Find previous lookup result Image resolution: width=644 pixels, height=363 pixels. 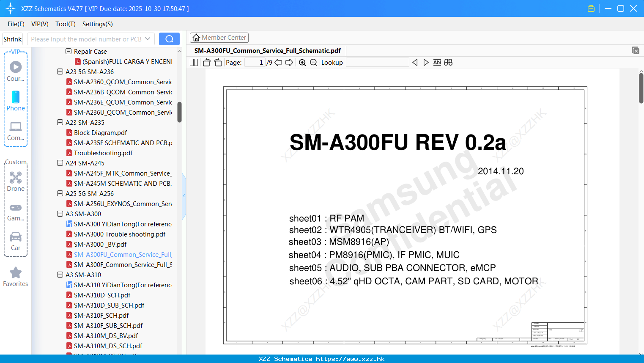tap(415, 63)
